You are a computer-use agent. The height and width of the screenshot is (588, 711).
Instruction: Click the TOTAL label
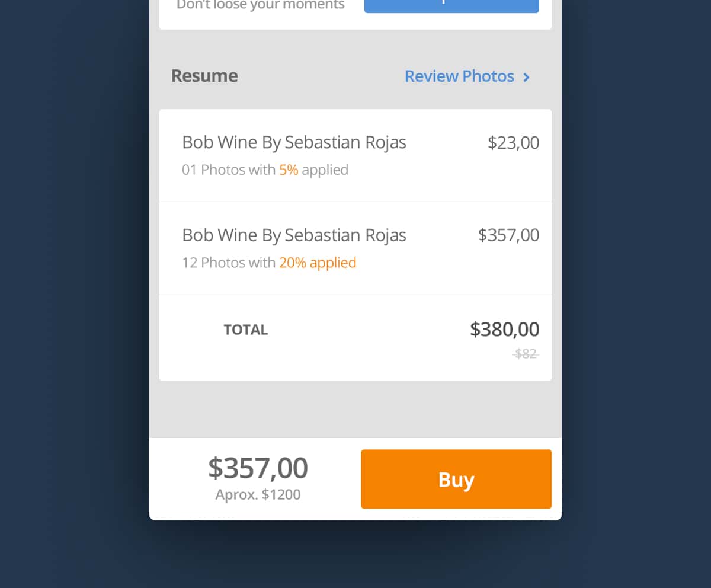click(245, 330)
